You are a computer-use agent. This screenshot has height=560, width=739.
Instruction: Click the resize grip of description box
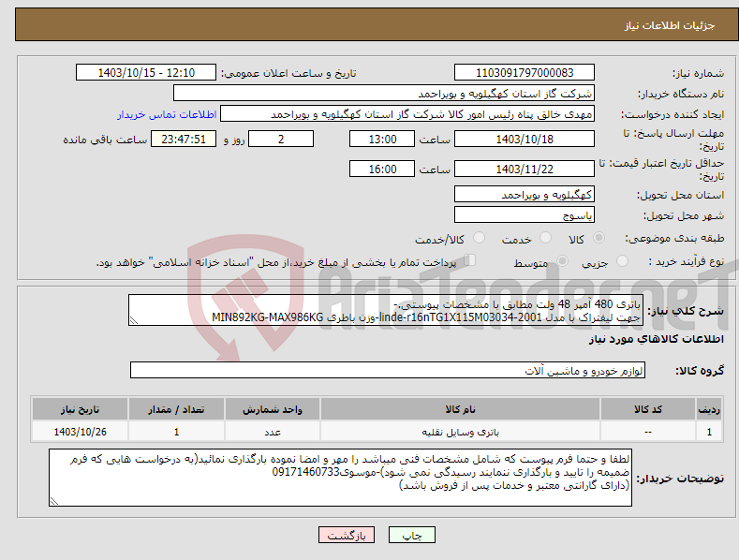[x=134, y=320]
